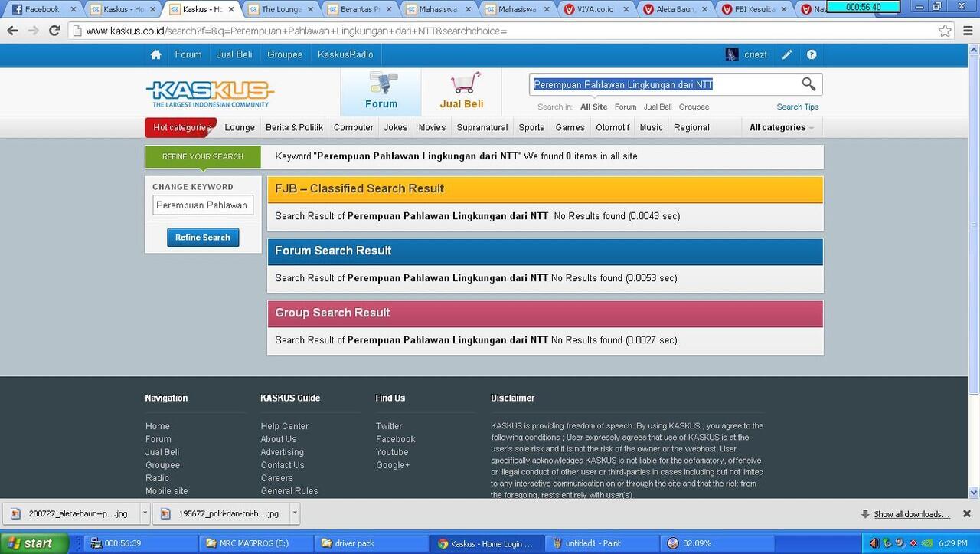Image resolution: width=980 pixels, height=554 pixels.
Task: Open the Berita & Politik category
Action: 295,127
